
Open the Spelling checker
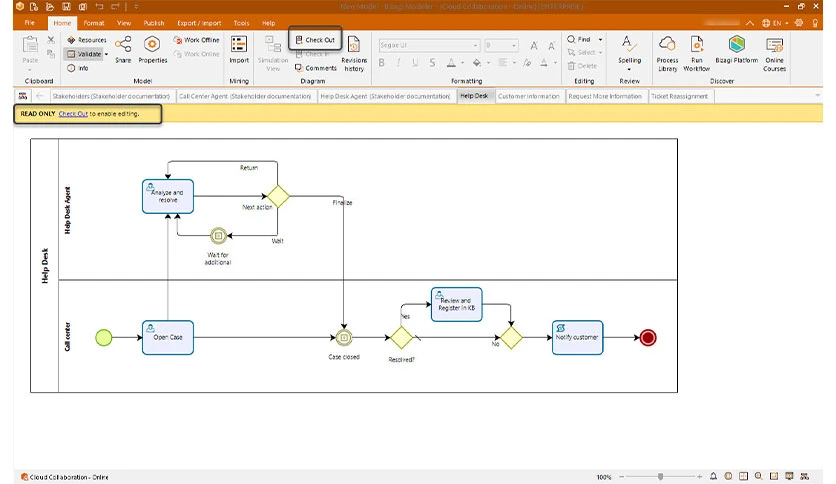[x=630, y=50]
